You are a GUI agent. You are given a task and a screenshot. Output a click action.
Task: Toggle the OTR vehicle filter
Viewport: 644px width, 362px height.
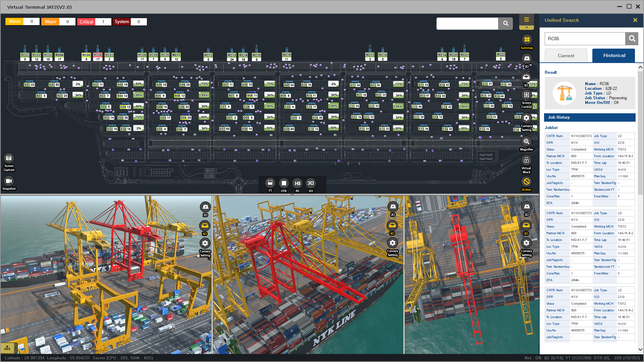(284, 183)
